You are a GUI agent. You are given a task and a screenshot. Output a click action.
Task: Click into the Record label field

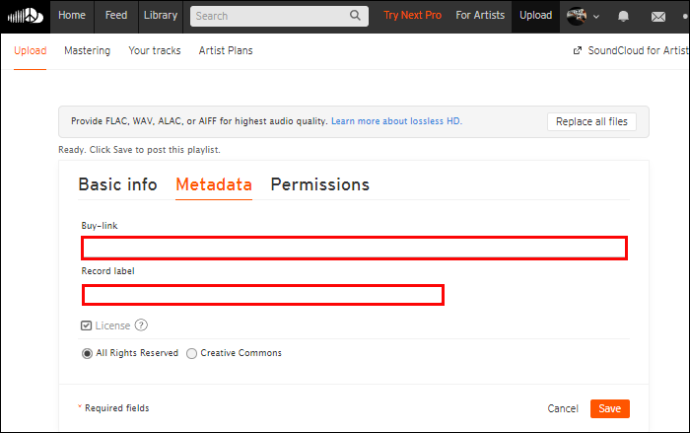click(263, 295)
